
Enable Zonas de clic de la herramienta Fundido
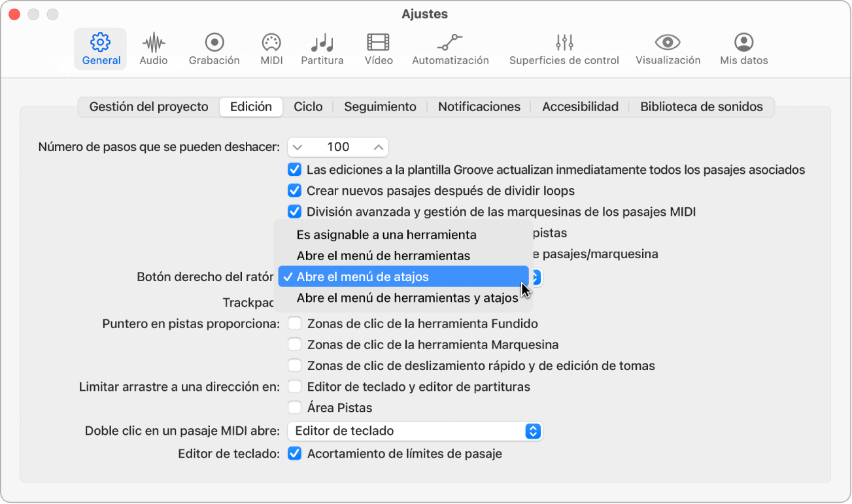[294, 323]
